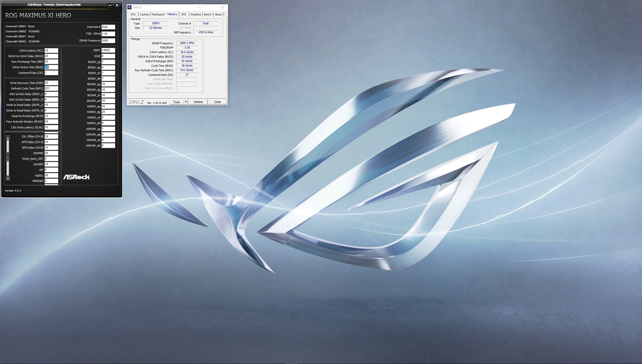Screen dimensions: 642x364
Task: Click the CAS# Latency (tCL) field
Action: point(51,51)
